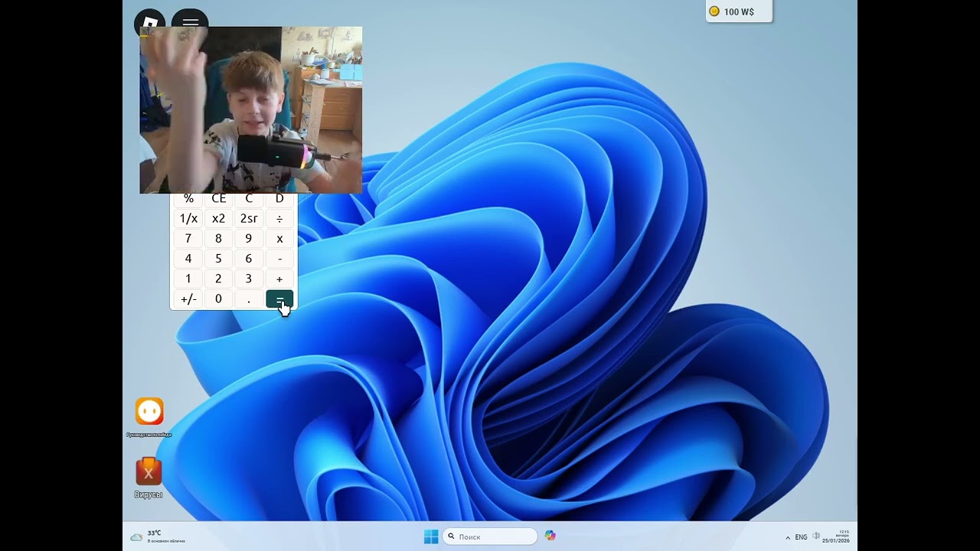980x551 pixels.
Task: Click the +/- sign toggle key
Action: pyautogui.click(x=188, y=299)
